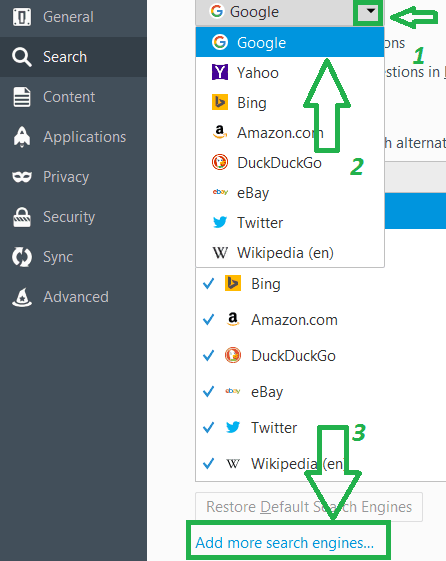Collapse the default search engine dropdown arrow
The height and width of the screenshot is (561, 446).
click(x=371, y=11)
